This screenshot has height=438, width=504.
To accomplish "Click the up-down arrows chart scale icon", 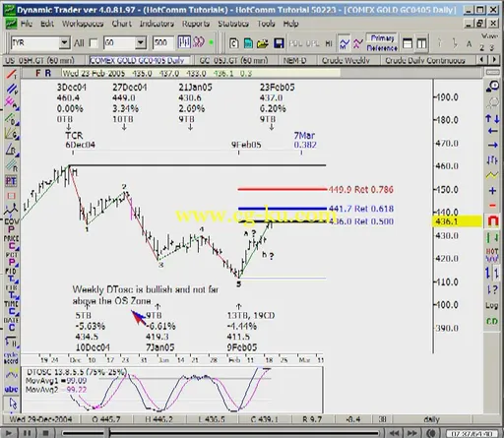I will coord(492,118).
